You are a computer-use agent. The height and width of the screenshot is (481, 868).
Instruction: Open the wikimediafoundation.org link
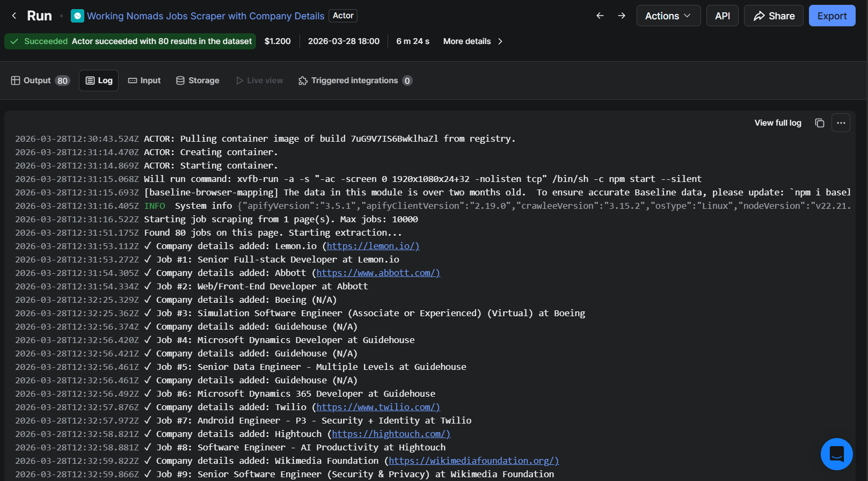pos(473,461)
